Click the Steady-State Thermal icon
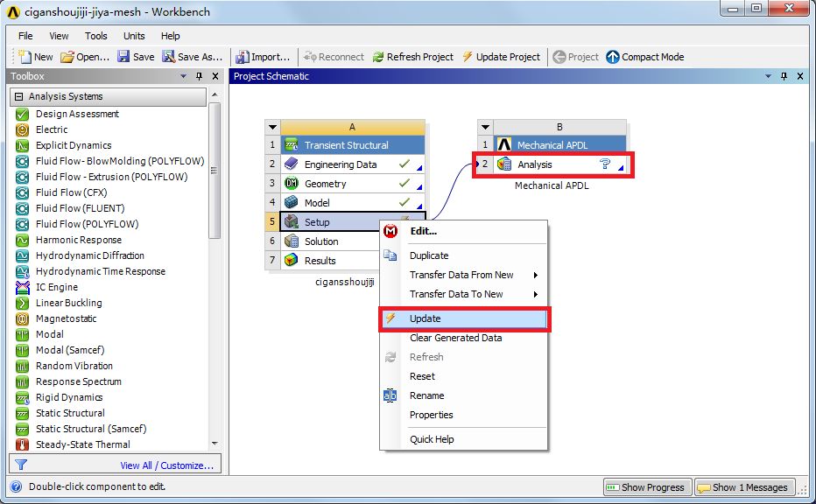The width and height of the screenshot is (816, 504). point(22,444)
